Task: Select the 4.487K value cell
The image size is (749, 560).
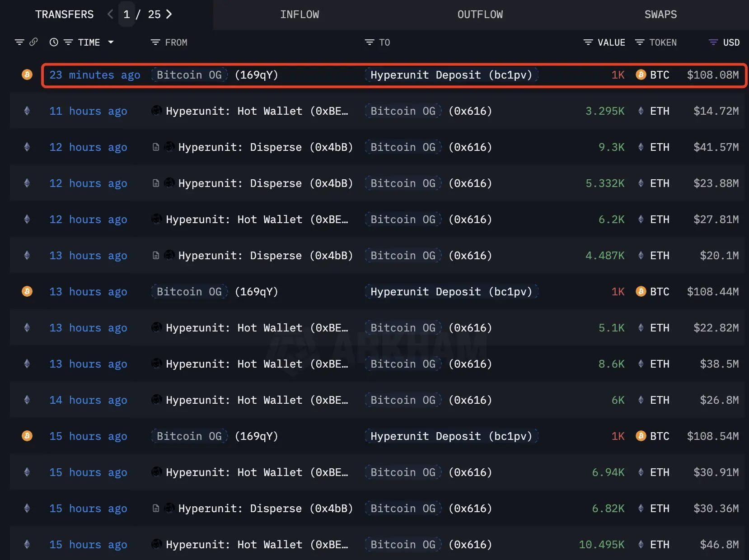Action: tap(605, 256)
